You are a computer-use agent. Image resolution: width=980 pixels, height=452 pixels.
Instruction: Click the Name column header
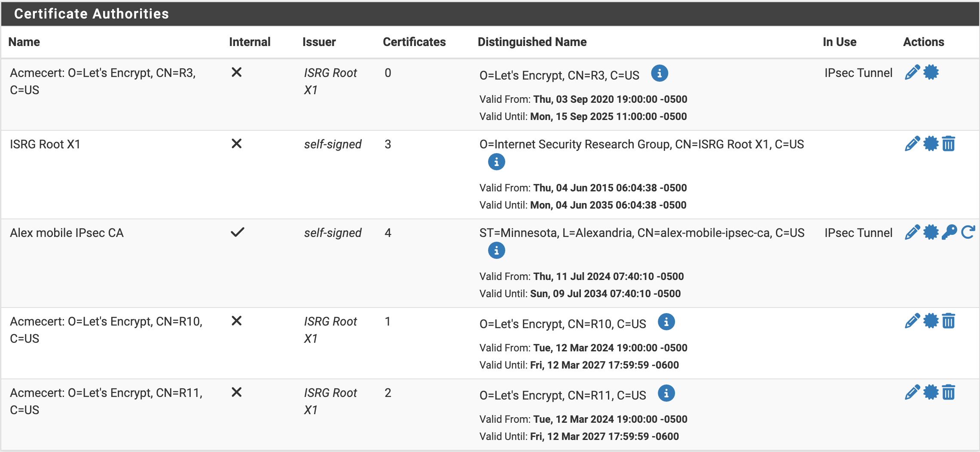click(24, 42)
